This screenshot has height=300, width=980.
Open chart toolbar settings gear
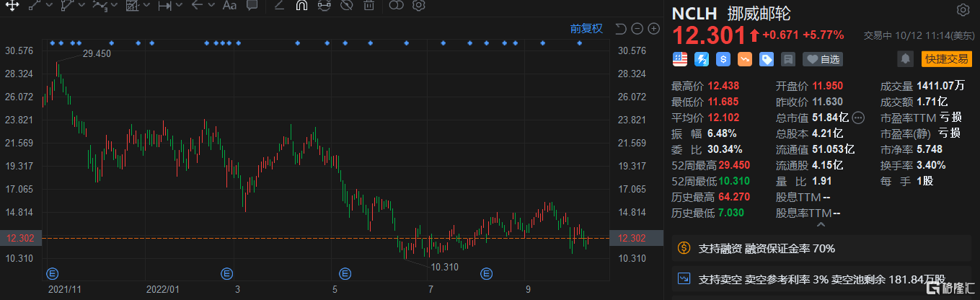(x=418, y=6)
